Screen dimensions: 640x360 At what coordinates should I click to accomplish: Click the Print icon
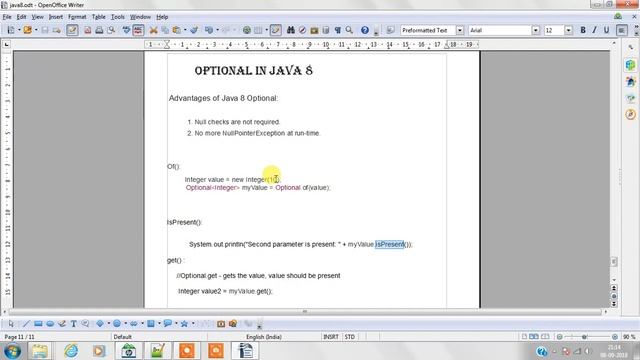(x=99, y=30)
